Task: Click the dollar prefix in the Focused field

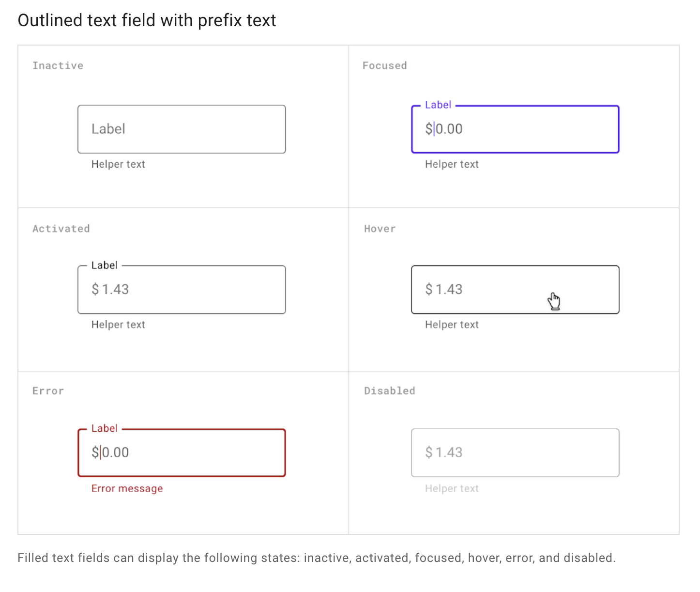Action: point(430,129)
